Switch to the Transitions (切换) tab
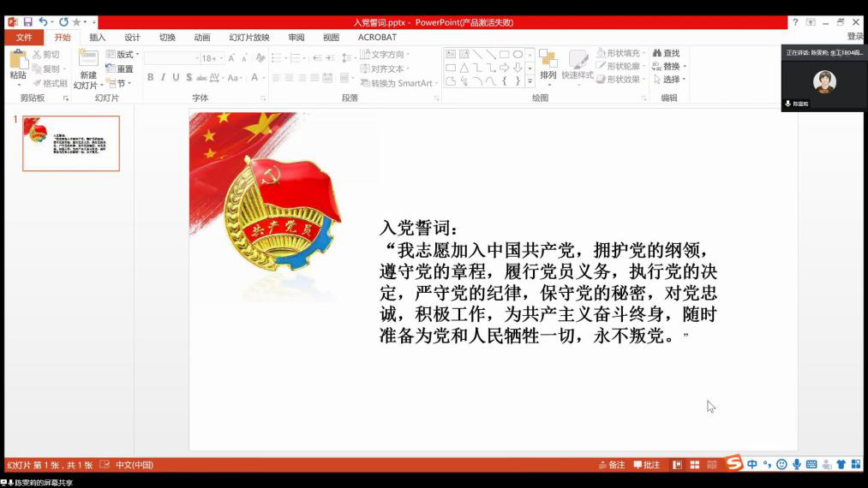 pos(166,37)
